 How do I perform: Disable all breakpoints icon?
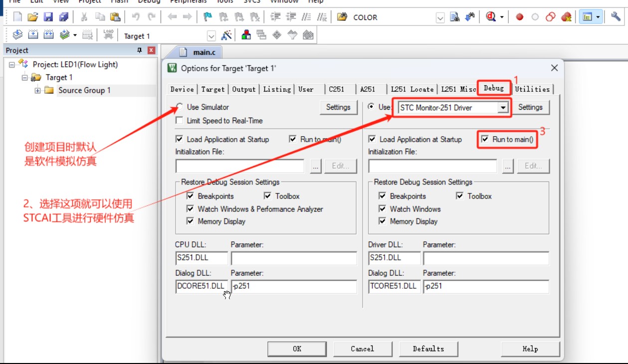click(x=551, y=17)
